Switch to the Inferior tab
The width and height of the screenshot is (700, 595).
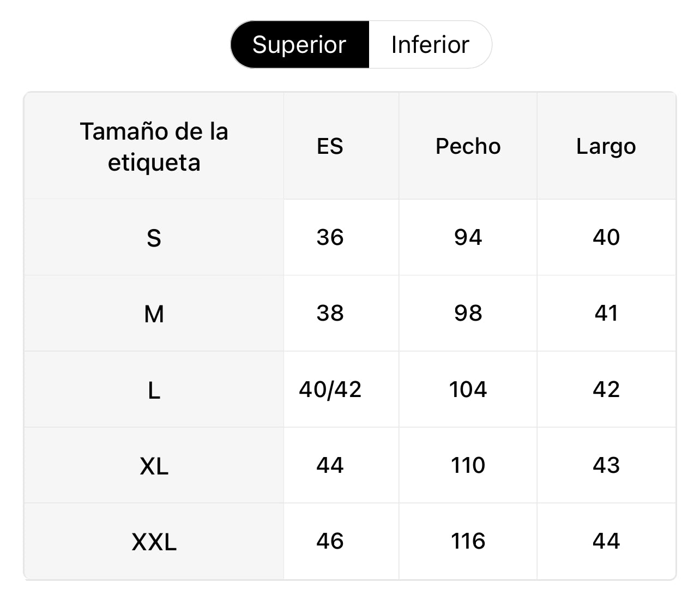click(x=430, y=45)
